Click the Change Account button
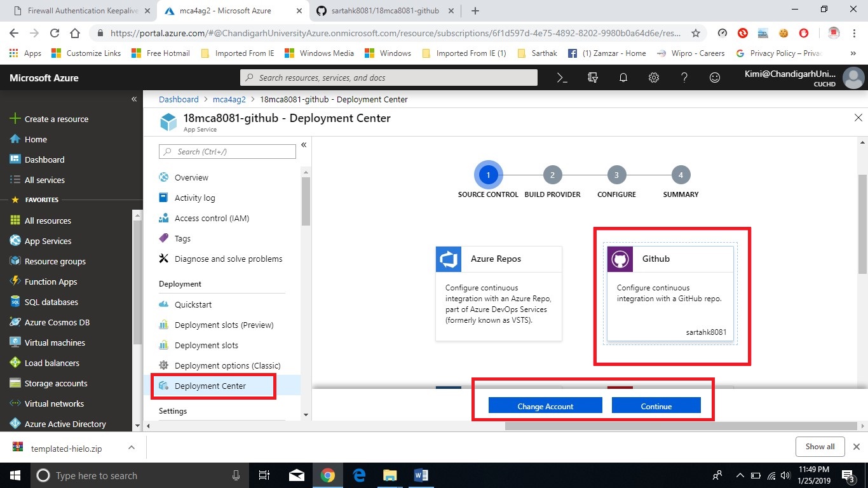This screenshot has width=868, height=488. tap(545, 406)
